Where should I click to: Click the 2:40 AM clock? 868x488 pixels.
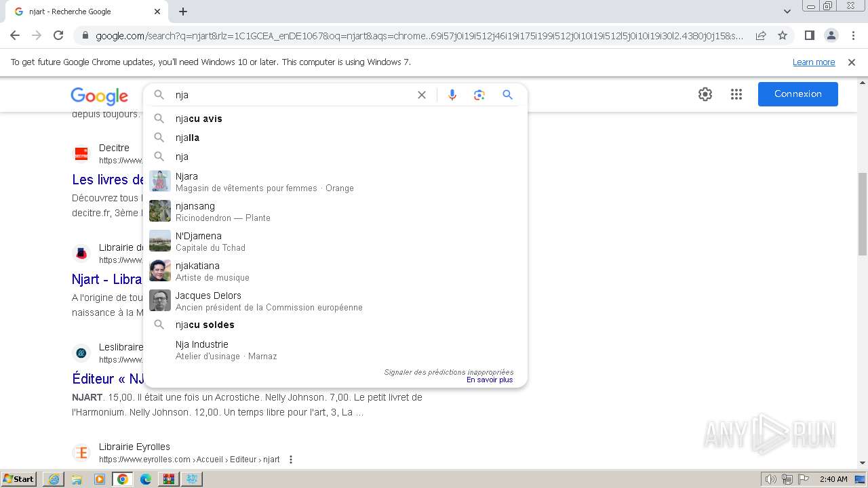click(x=833, y=479)
